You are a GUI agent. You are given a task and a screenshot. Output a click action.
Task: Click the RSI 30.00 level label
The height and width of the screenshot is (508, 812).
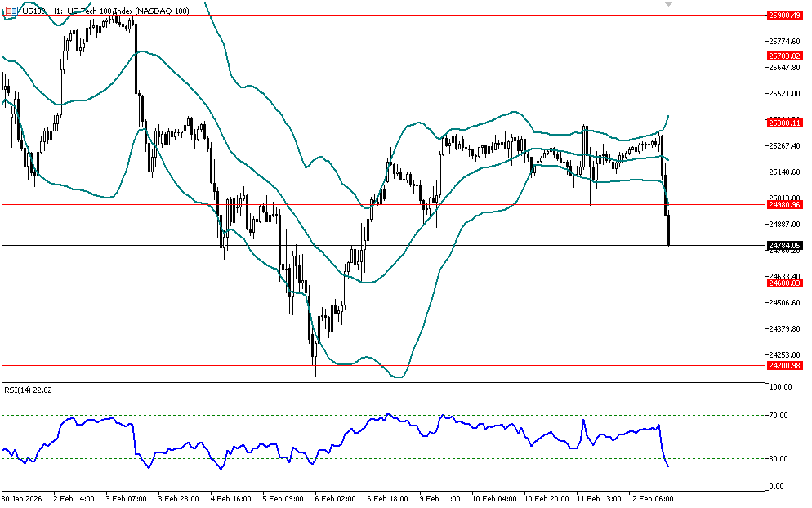point(779,459)
